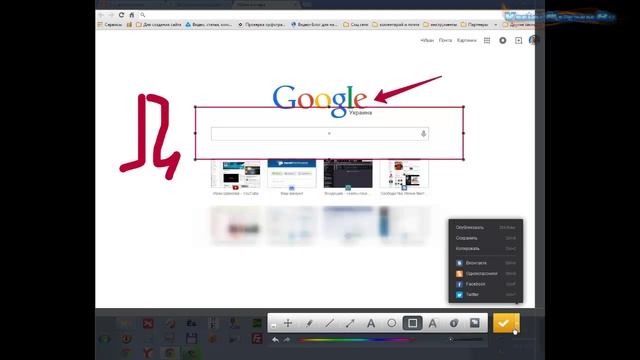
Task: Open the Соц сети bookmark folder
Action: pos(356,24)
